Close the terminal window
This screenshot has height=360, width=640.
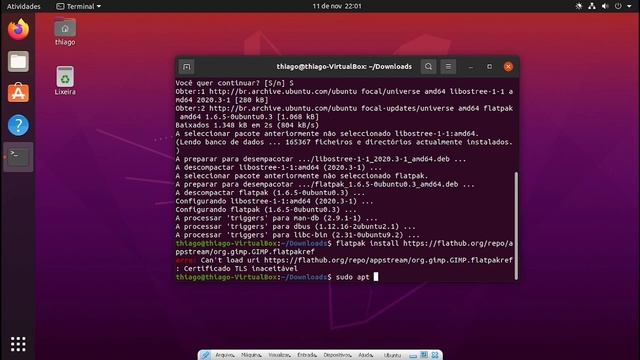pos(508,67)
